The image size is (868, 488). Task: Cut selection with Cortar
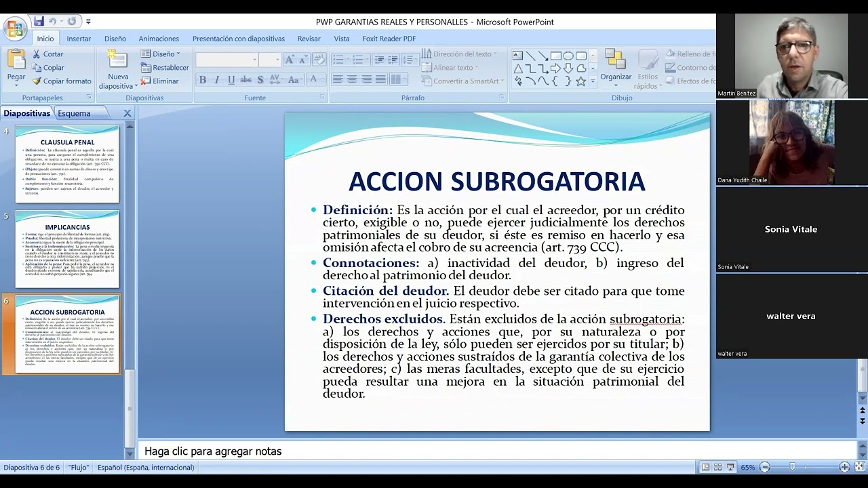tap(47, 54)
